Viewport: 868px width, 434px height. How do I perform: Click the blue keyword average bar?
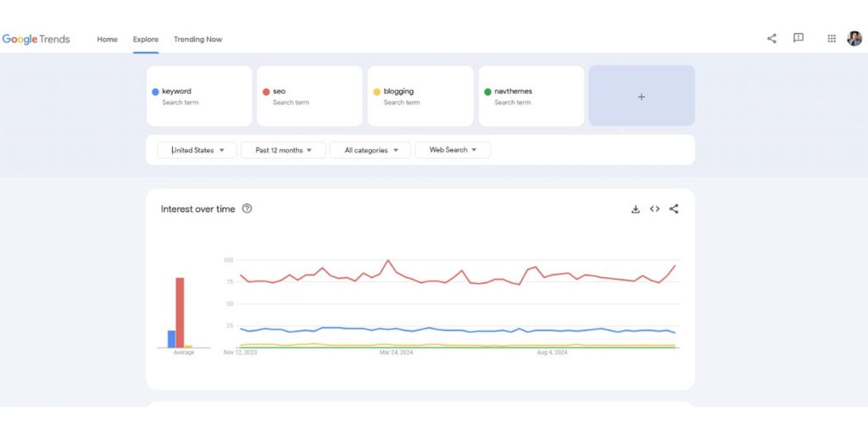pyautogui.click(x=171, y=339)
